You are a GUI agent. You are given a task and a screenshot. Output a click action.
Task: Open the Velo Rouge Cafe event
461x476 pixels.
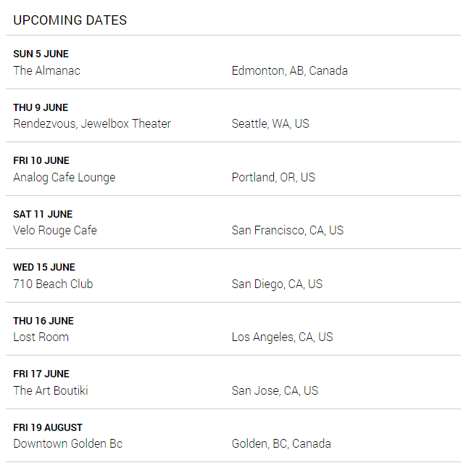(x=55, y=230)
